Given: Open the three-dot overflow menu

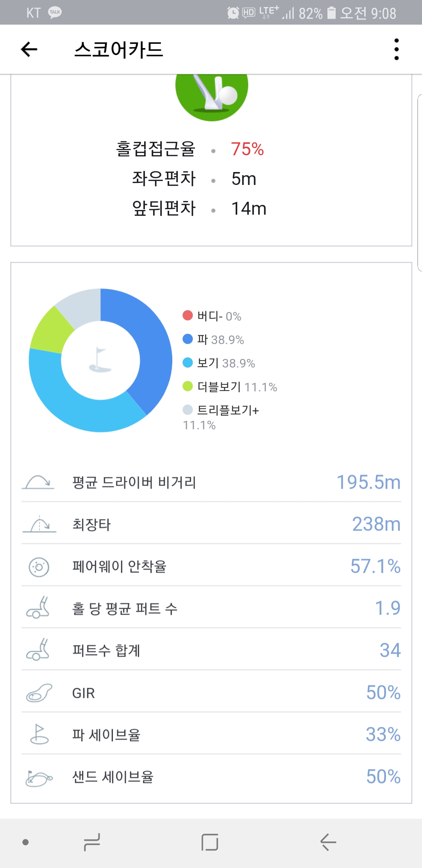Looking at the screenshot, I should [x=396, y=50].
